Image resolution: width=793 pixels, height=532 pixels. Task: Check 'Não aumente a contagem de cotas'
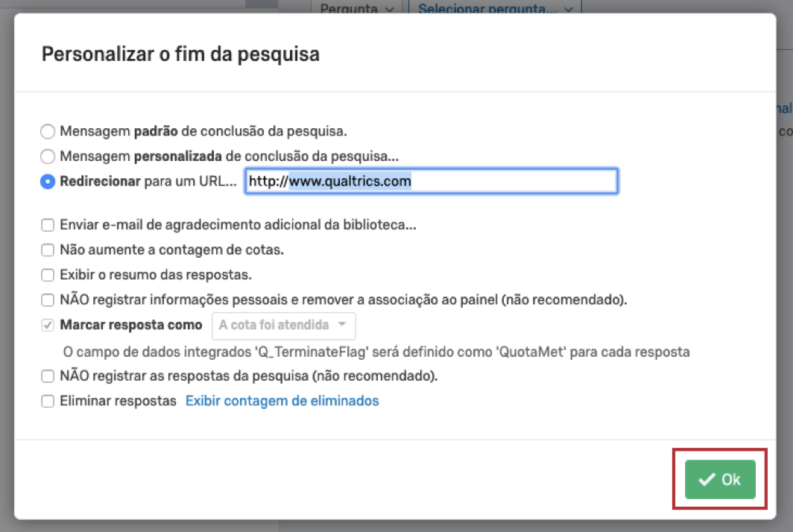(x=48, y=250)
